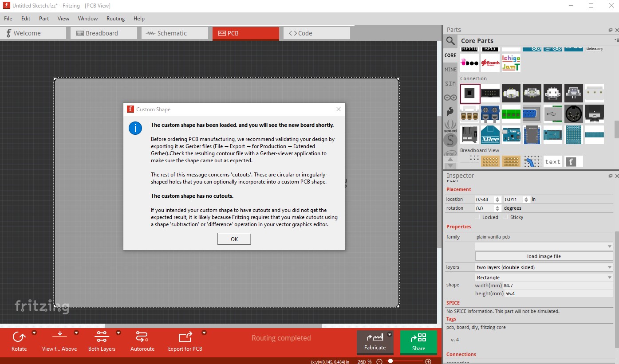Open the Arduino parts bin icon
619x364 pixels.
point(450,98)
